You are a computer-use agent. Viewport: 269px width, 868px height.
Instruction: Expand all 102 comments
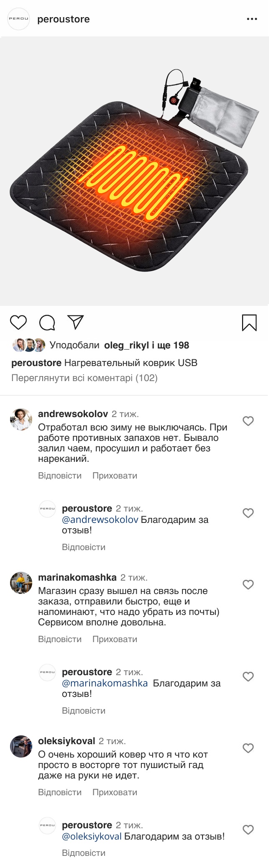[x=85, y=378]
